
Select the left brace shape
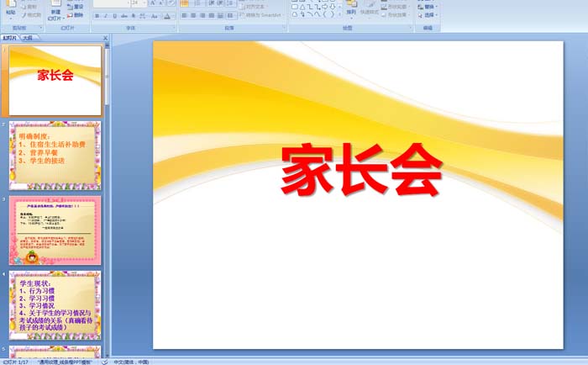click(x=325, y=14)
